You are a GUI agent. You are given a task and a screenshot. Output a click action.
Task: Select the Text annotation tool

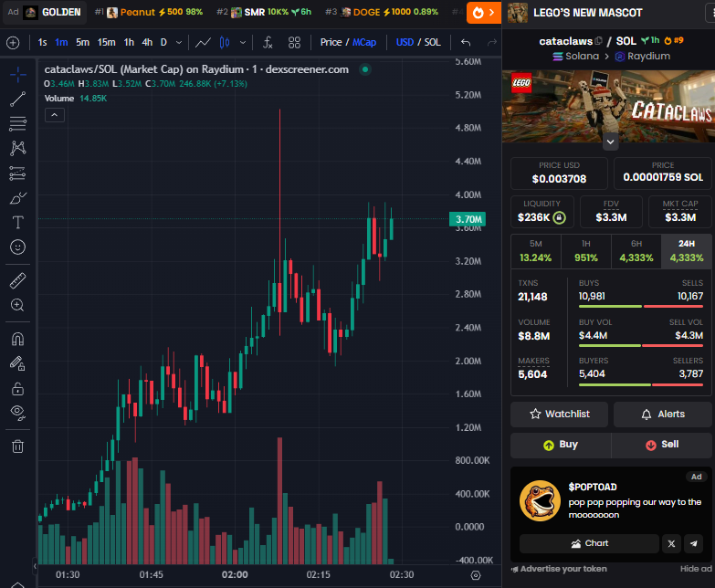click(17, 223)
